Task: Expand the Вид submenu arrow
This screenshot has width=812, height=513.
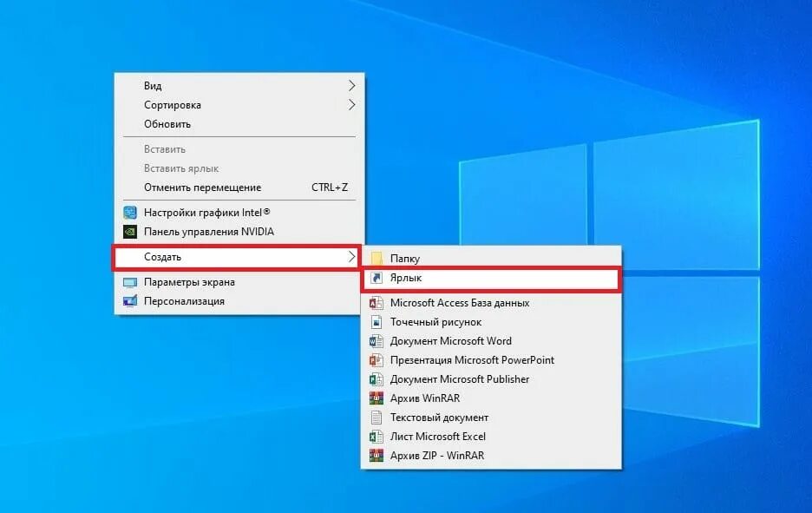Action: point(351,85)
